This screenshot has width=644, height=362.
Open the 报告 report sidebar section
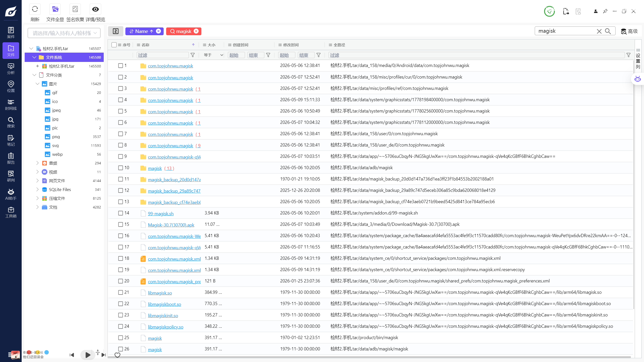tap(11, 158)
